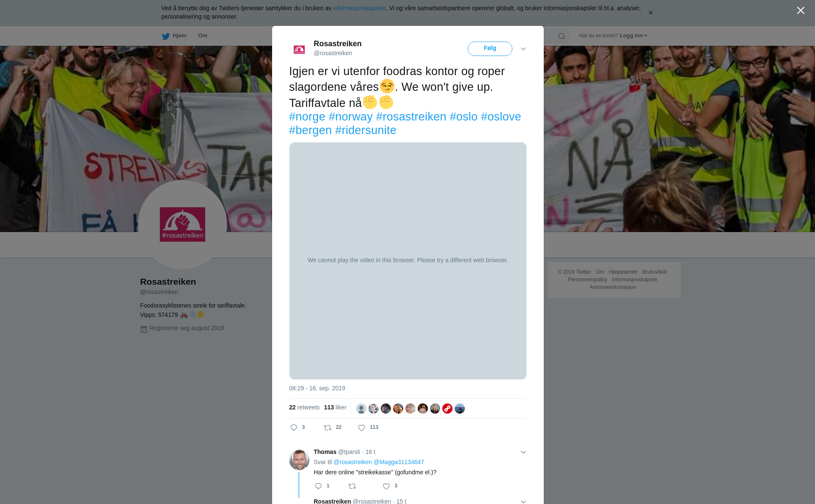This screenshot has width=815, height=504.
Task: Like the main tweet with 113 likes
Action: pyautogui.click(x=362, y=428)
